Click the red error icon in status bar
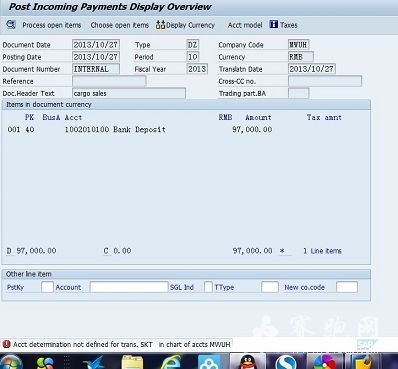This screenshot has height=369, width=398. pos(6,344)
